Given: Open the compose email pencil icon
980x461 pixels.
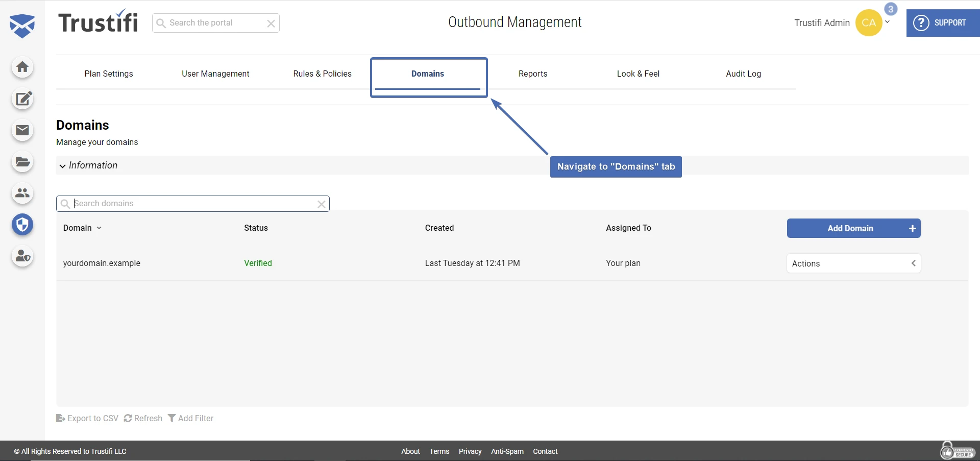Looking at the screenshot, I should (22, 99).
